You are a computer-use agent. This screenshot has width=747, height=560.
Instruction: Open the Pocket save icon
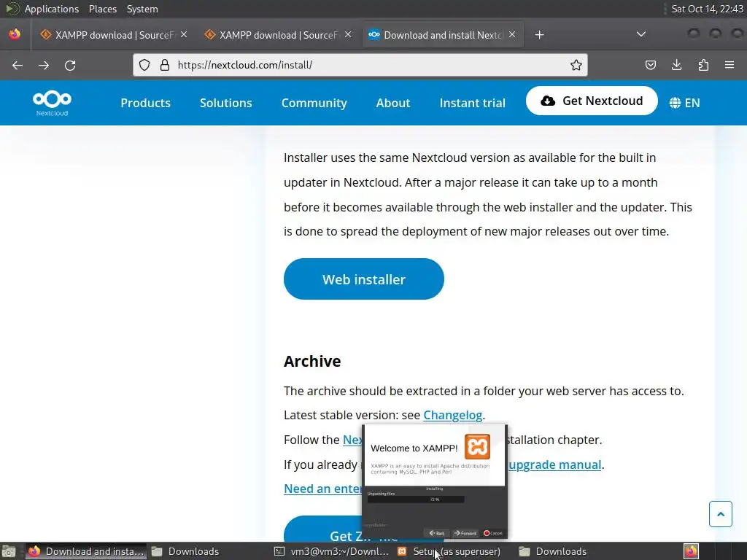click(650, 65)
